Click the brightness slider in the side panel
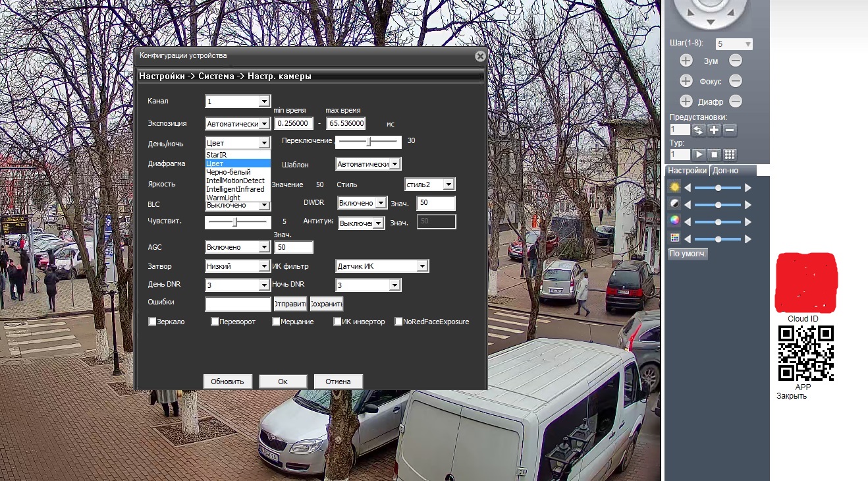 [x=718, y=188]
